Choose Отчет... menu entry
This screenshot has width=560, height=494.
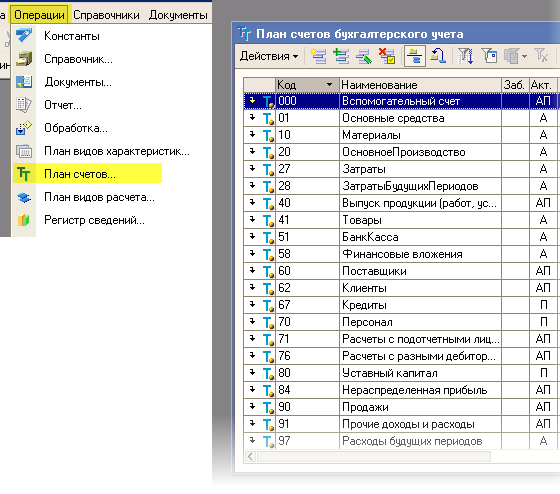pyautogui.click(x=63, y=105)
